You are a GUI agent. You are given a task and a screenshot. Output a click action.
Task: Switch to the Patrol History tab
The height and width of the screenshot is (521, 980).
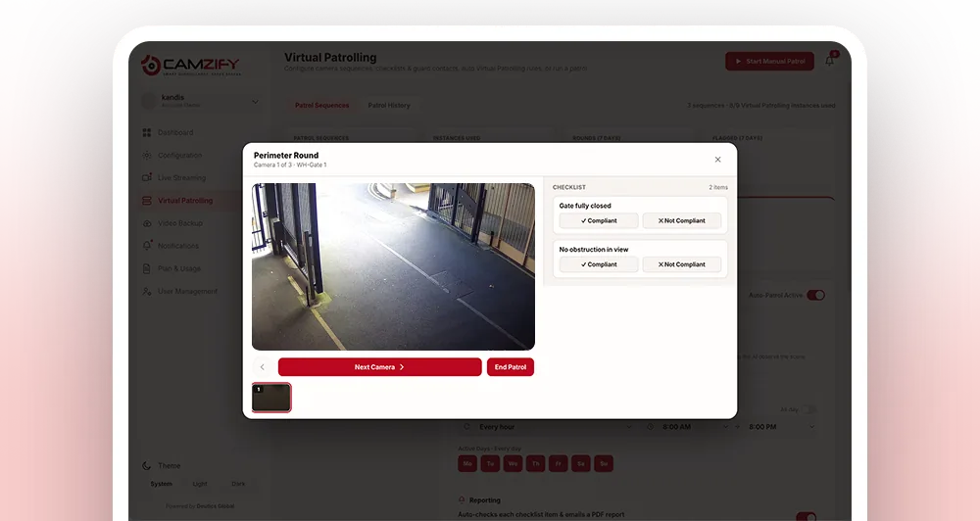pyautogui.click(x=389, y=106)
